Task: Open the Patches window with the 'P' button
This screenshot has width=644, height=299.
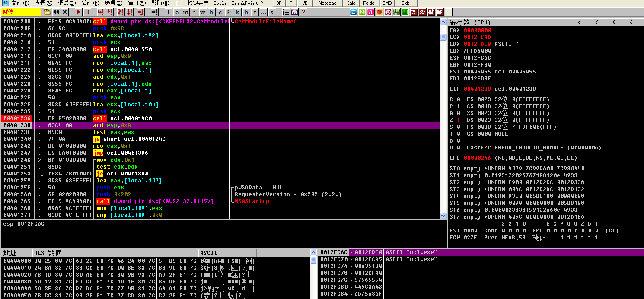Action: [229, 12]
